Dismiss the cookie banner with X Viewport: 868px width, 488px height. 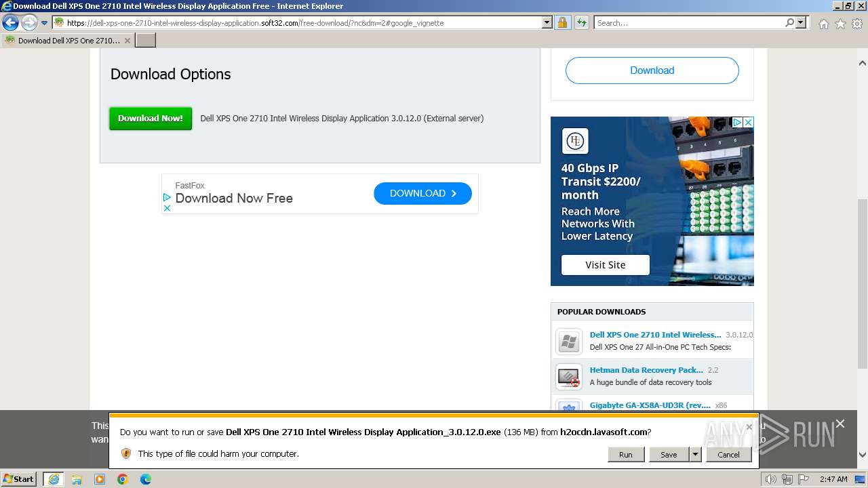point(840,424)
